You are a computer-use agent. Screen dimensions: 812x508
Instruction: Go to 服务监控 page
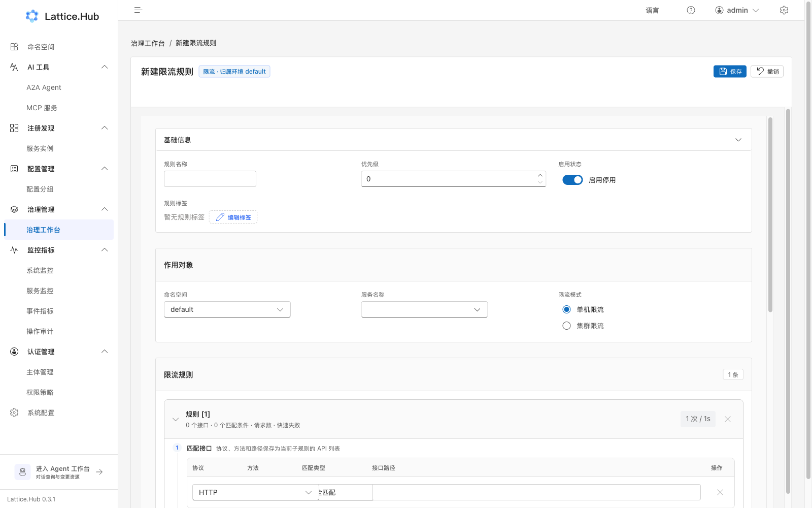pos(59,291)
